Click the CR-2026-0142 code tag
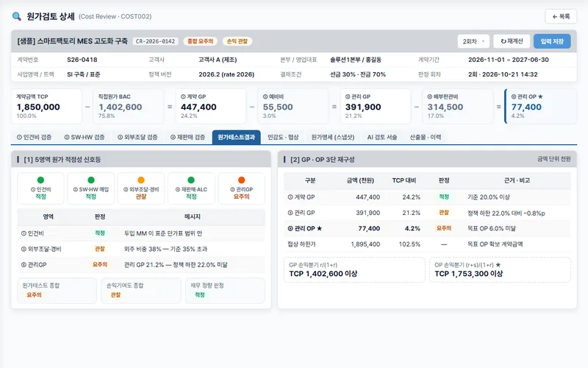 click(x=156, y=41)
